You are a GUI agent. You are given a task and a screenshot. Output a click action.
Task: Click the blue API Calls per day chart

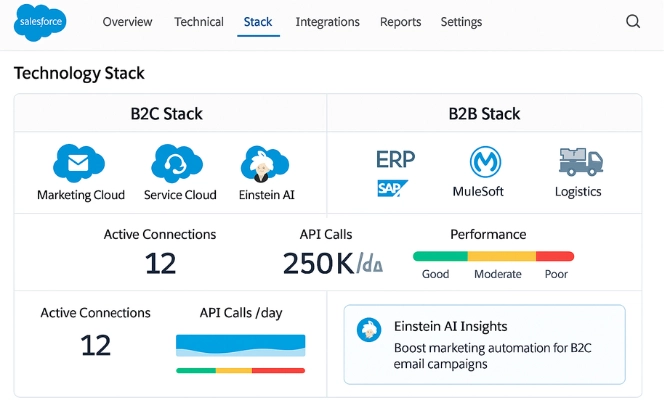click(241, 345)
